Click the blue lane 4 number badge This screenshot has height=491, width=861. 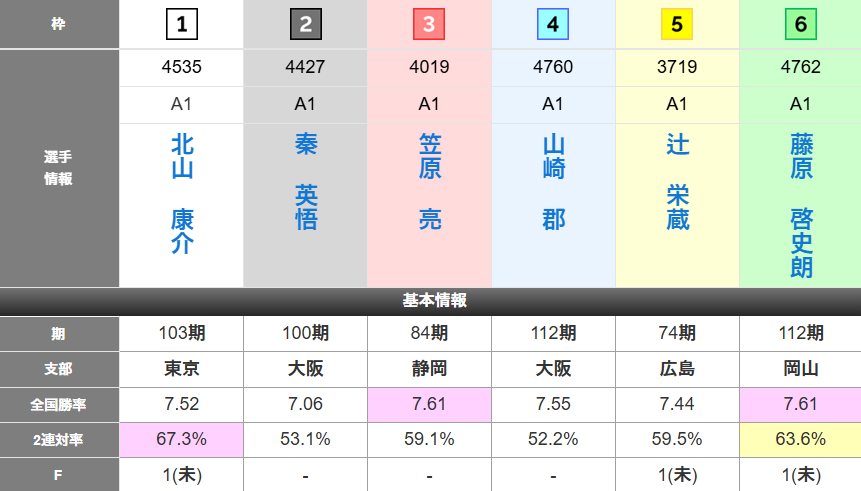pyautogui.click(x=553, y=24)
